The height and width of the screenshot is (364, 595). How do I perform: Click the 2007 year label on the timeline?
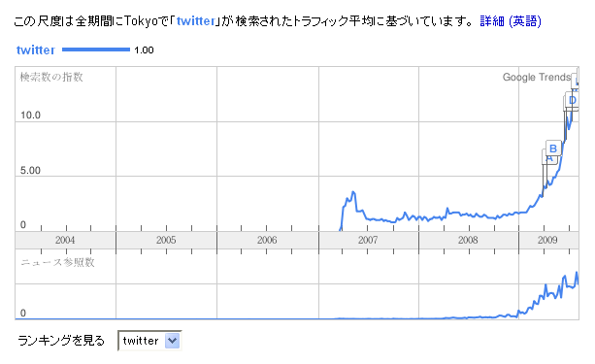pyautogui.click(x=368, y=240)
